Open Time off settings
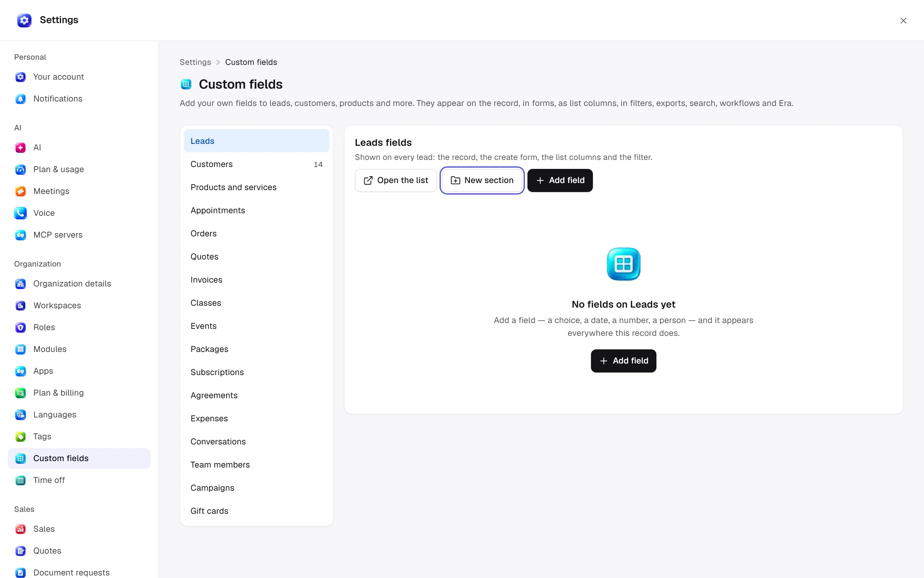The height and width of the screenshot is (578, 924). coord(80,480)
